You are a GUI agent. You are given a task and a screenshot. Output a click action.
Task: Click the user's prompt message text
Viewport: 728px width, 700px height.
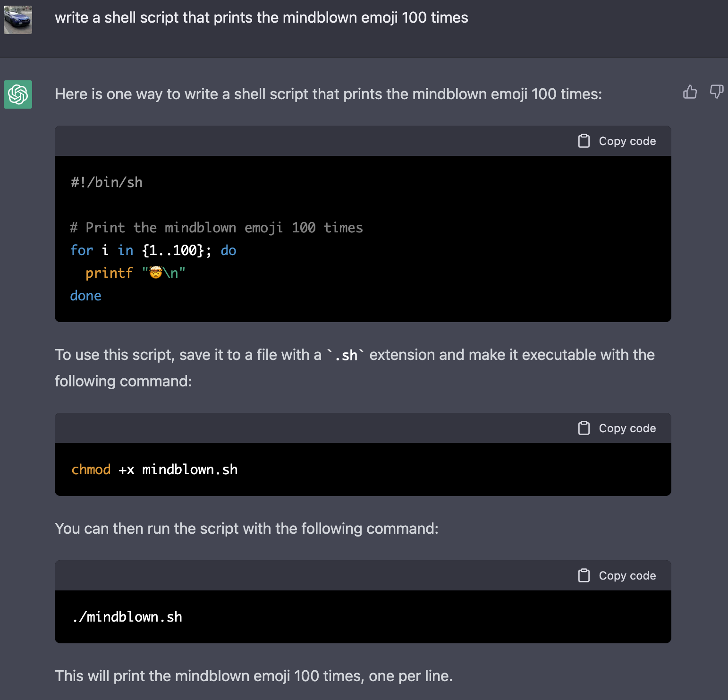click(262, 17)
